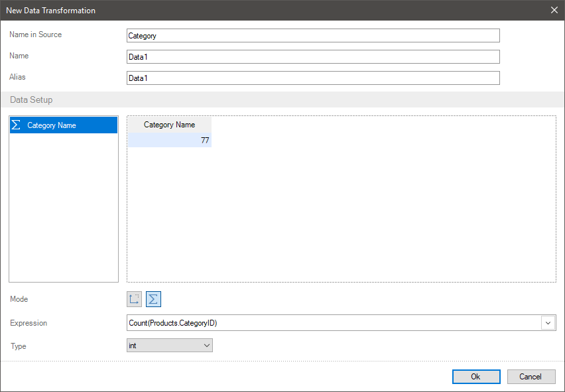565x392 pixels.
Task: Click the Expression label
Action: click(29, 323)
